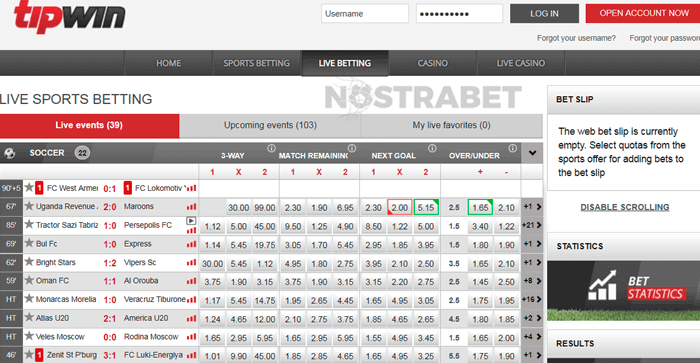Select next goal draw odds 2.00 for Uganda Revenue
The image size is (700, 363).
400,208
